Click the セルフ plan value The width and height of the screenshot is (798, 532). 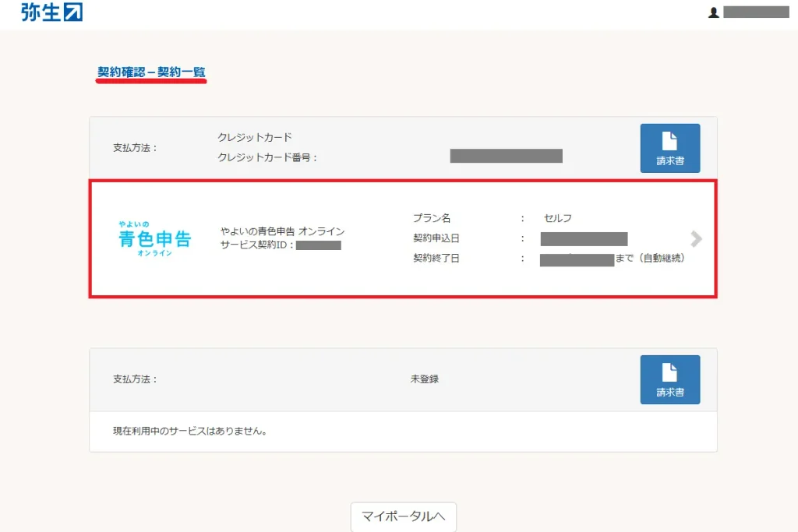tap(558, 218)
